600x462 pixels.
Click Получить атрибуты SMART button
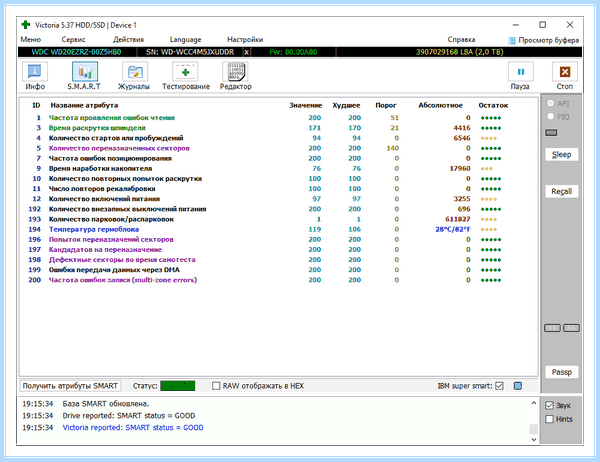(70, 386)
